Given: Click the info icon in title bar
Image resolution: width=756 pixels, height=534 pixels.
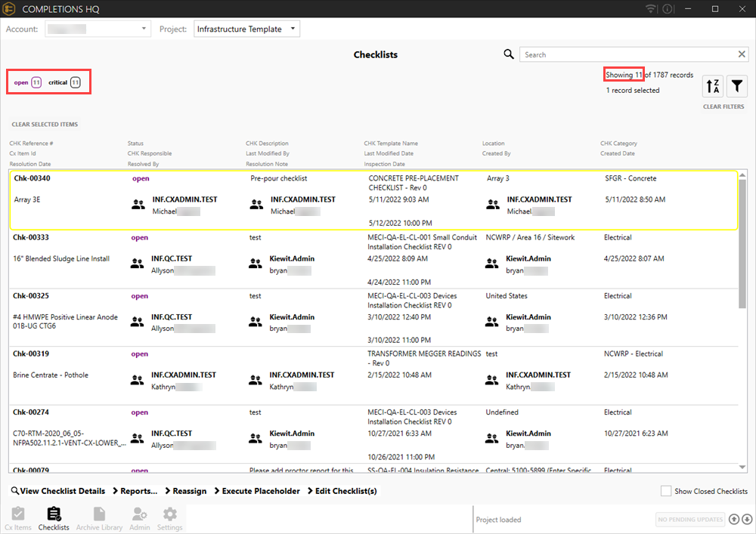Looking at the screenshot, I should click(x=667, y=9).
